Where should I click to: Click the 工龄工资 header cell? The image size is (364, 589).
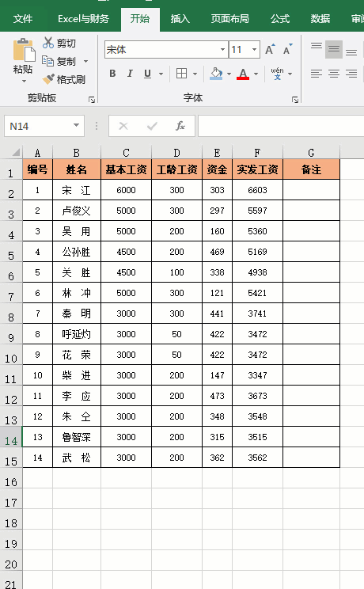pos(176,169)
